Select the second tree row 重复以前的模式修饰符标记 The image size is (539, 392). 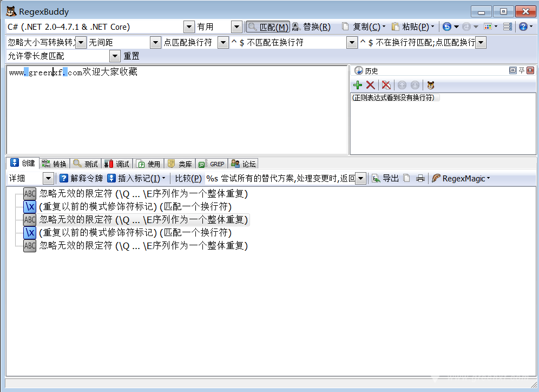click(135, 206)
